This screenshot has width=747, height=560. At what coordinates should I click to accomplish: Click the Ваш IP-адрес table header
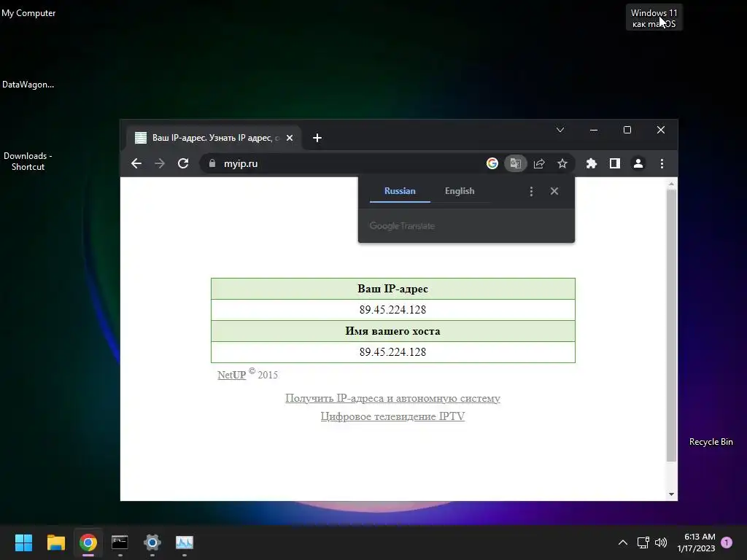pos(392,289)
